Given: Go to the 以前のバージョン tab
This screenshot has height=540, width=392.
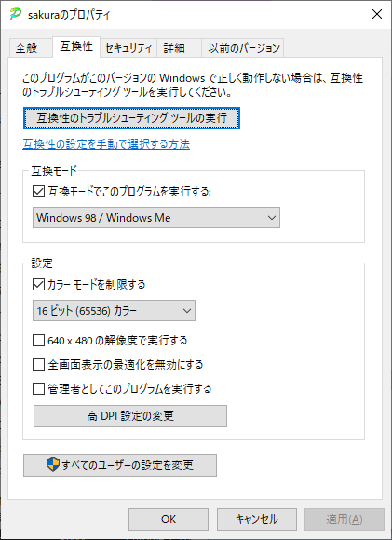Looking at the screenshot, I should coord(243,47).
